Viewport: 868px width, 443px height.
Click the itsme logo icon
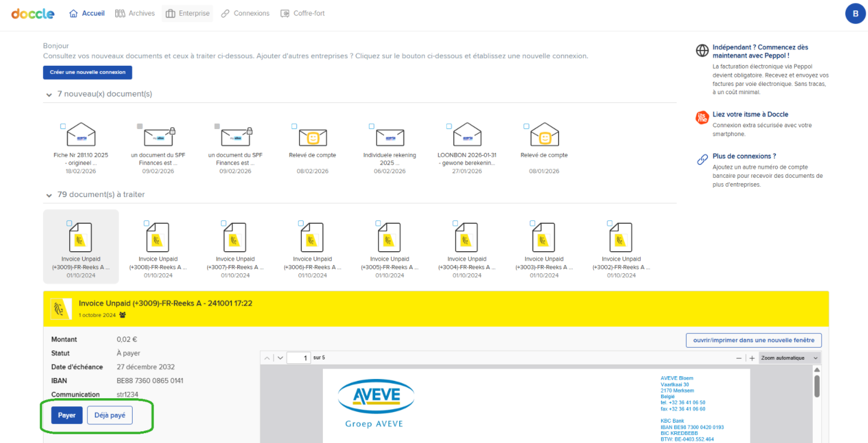pos(702,118)
